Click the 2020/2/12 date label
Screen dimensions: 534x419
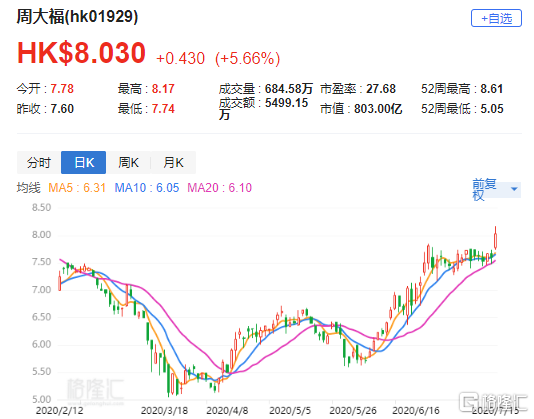[60, 410]
